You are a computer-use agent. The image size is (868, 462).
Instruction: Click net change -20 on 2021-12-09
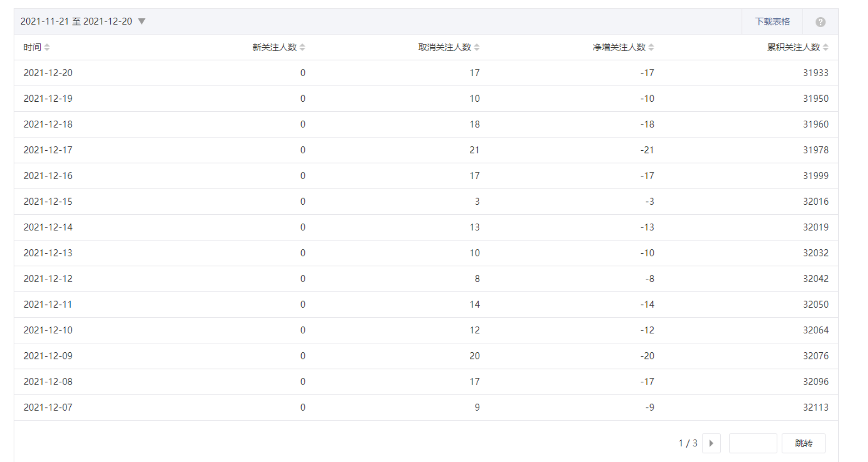coord(647,356)
